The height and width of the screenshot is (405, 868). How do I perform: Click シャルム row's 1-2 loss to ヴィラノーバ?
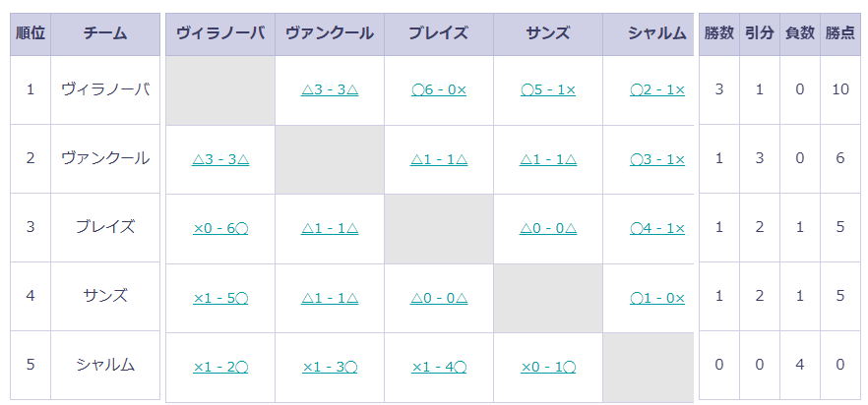tap(220, 367)
